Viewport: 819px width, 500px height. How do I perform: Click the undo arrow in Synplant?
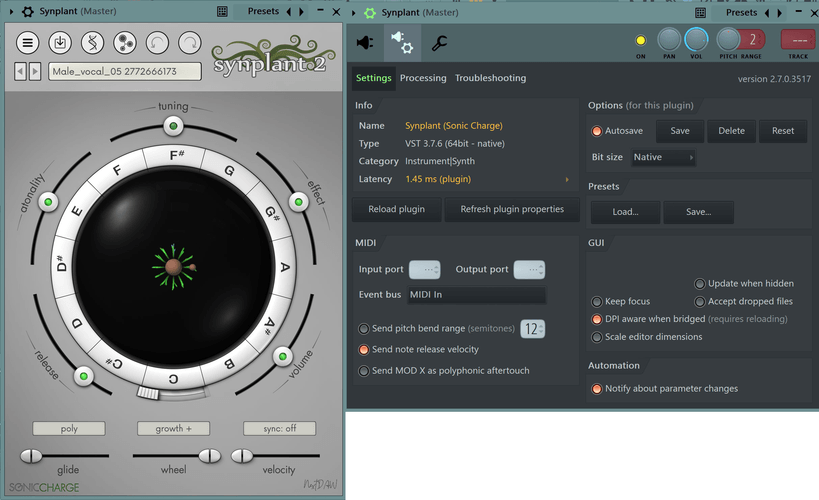point(157,43)
